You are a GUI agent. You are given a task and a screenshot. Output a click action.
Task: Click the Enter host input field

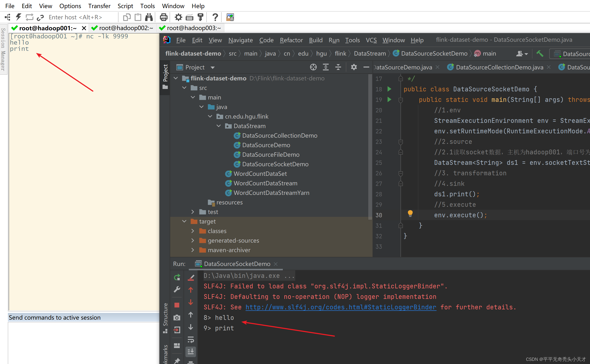click(x=75, y=17)
